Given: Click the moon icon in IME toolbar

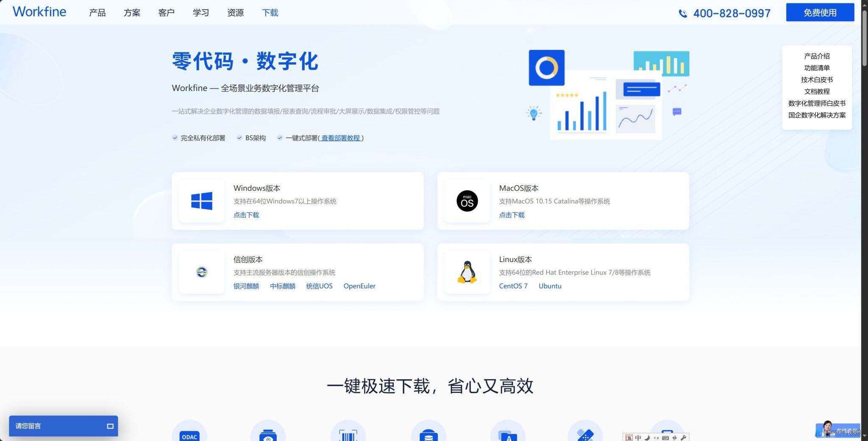Looking at the screenshot, I should 647,438.
